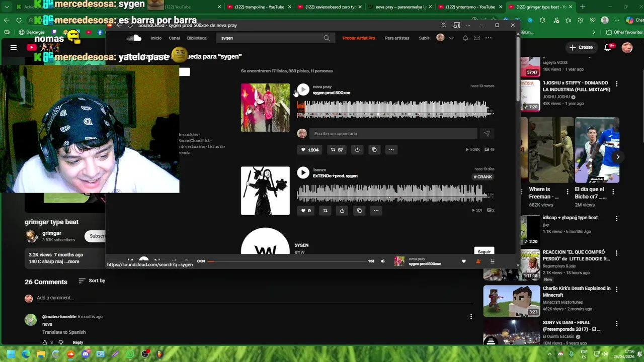Image resolution: width=644 pixels, height=362 pixels.
Task: Click 'Probar Artist Pro'
Action: pyautogui.click(x=359, y=38)
